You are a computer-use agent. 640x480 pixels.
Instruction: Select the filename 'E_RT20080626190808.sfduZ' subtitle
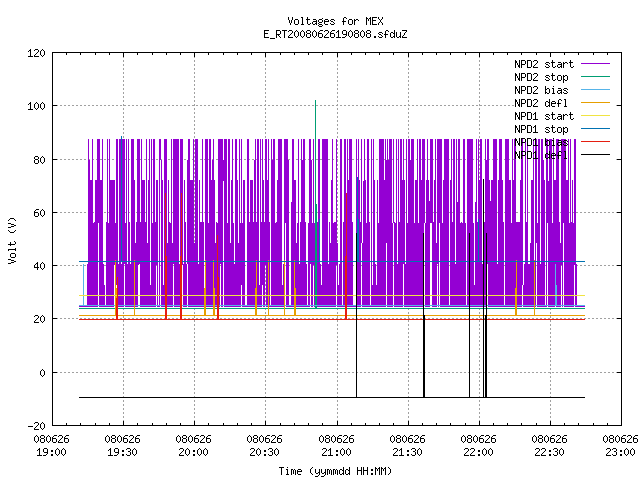335,34
